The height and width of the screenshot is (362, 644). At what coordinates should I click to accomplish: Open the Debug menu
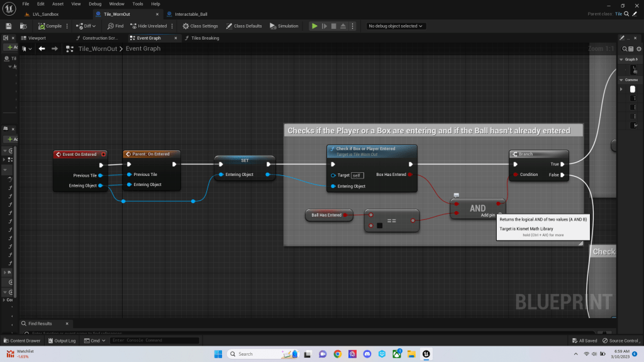click(x=95, y=4)
